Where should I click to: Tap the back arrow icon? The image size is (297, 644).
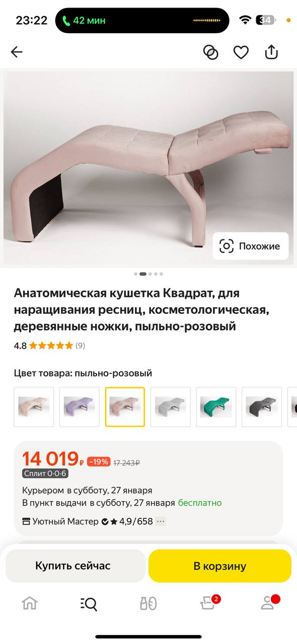click(17, 52)
